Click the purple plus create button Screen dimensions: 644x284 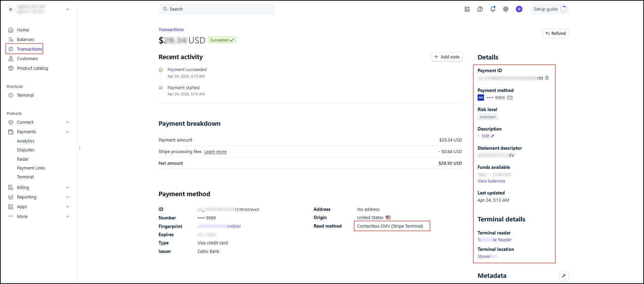(x=519, y=9)
